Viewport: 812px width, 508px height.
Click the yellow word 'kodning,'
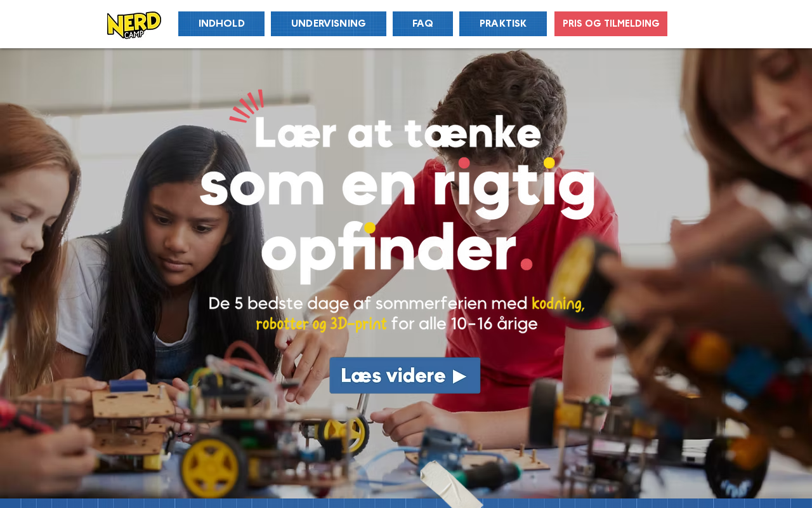(558, 304)
